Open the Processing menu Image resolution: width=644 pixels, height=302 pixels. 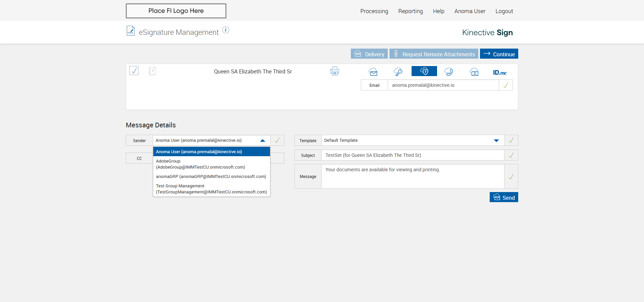tap(374, 11)
